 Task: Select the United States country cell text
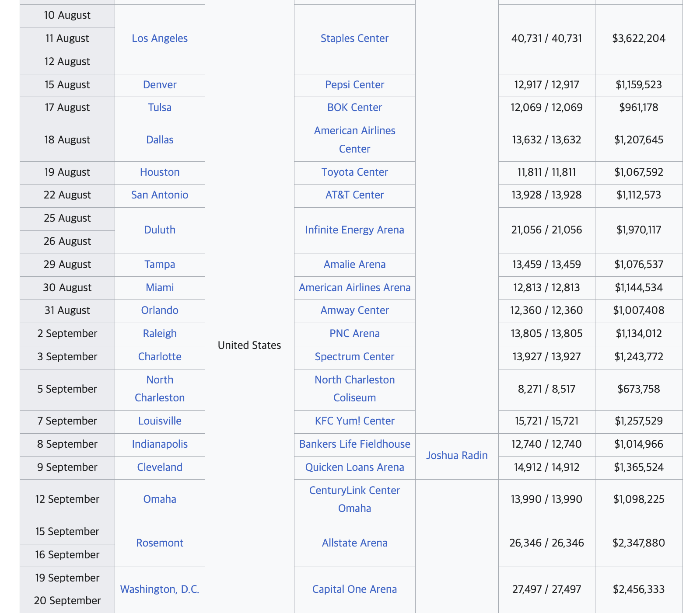[249, 345]
